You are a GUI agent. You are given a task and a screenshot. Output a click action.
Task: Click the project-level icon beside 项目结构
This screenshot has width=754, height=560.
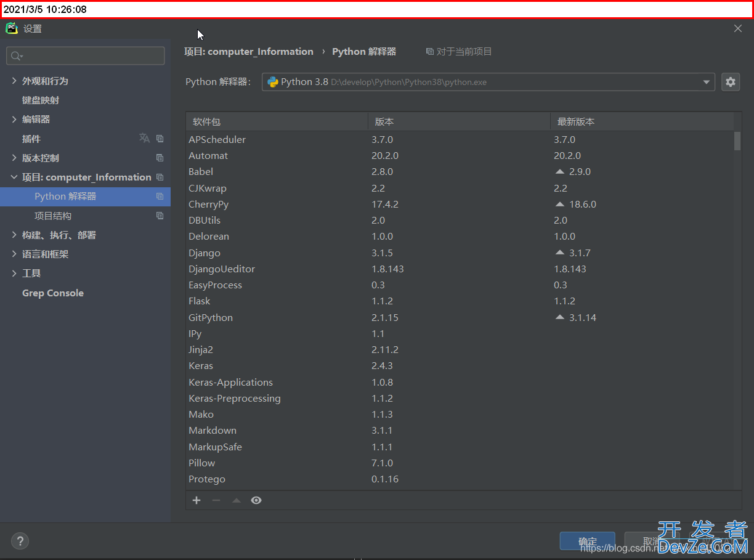(x=160, y=216)
